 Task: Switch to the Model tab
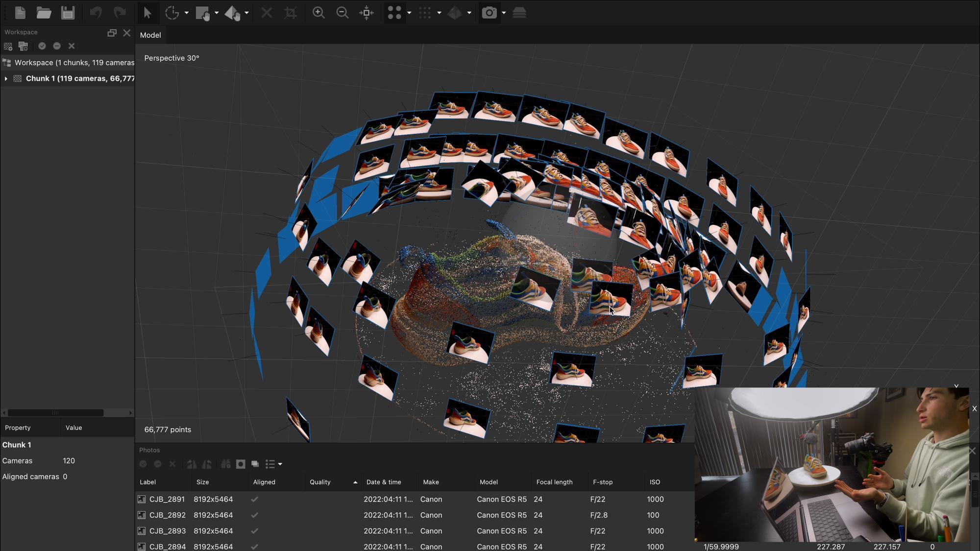(x=150, y=35)
